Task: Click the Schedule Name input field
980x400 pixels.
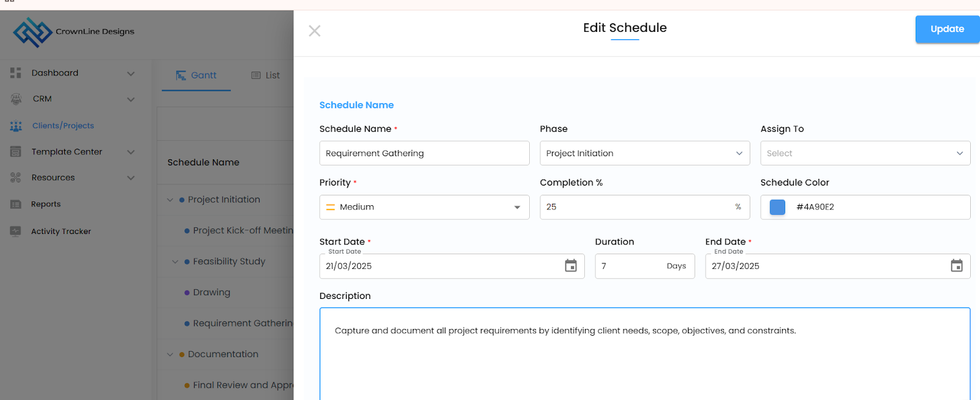Action: coord(424,153)
